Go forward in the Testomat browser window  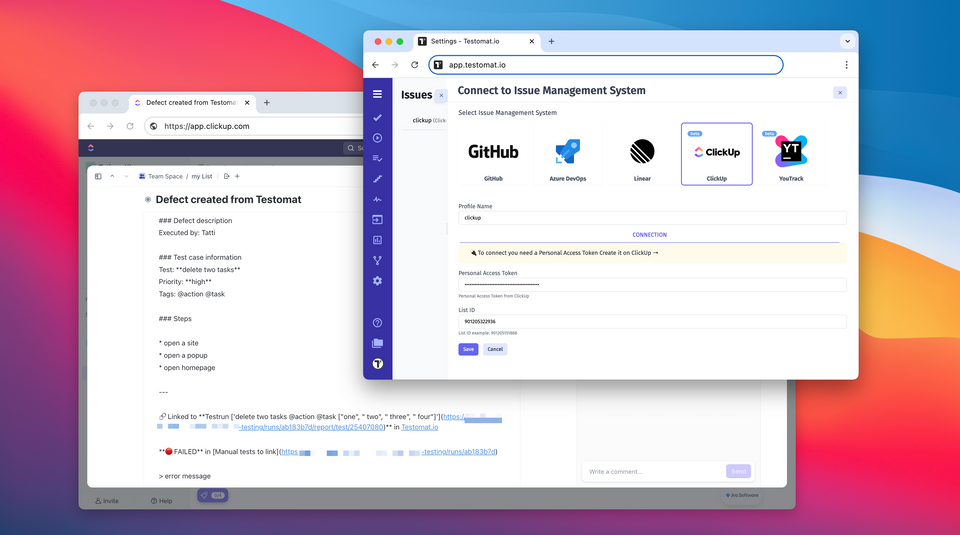pyautogui.click(x=395, y=65)
